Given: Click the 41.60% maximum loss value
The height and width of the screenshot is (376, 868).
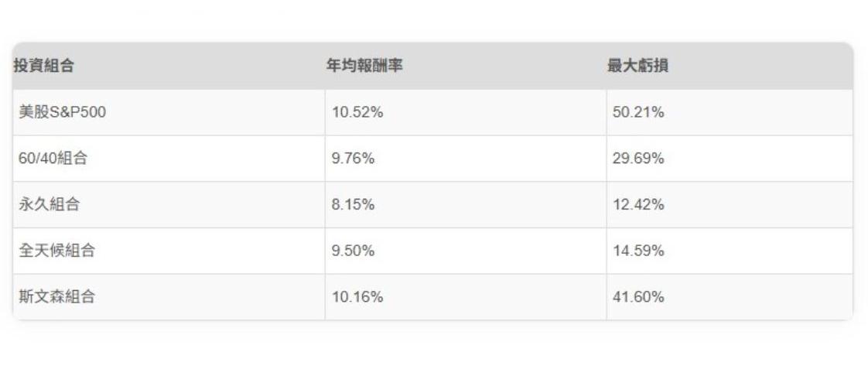Looking at the screenshot, I should (x=638, y=297).
